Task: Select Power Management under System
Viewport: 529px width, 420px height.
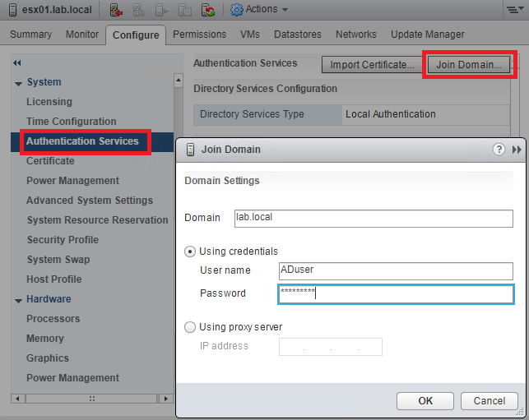Action: coord(73,181)
